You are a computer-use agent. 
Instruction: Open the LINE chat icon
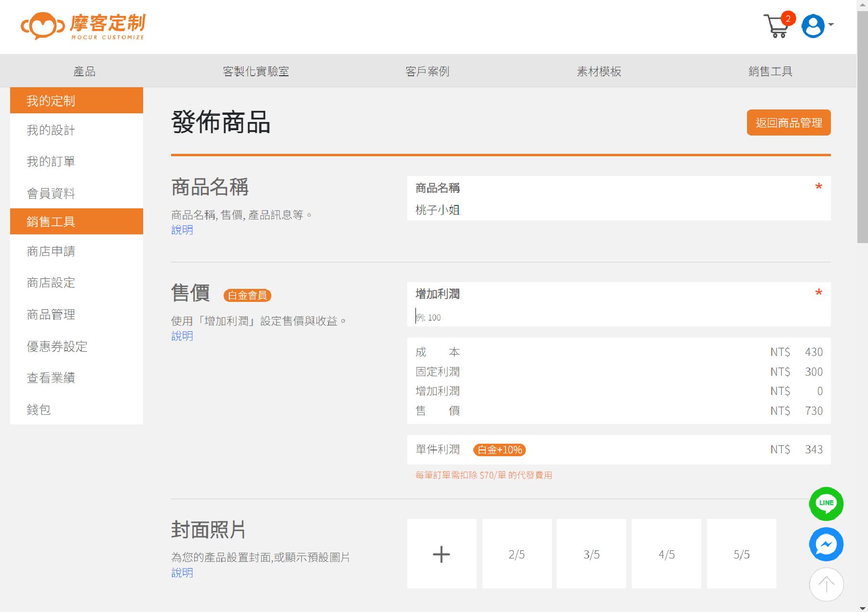coord(826,503)
